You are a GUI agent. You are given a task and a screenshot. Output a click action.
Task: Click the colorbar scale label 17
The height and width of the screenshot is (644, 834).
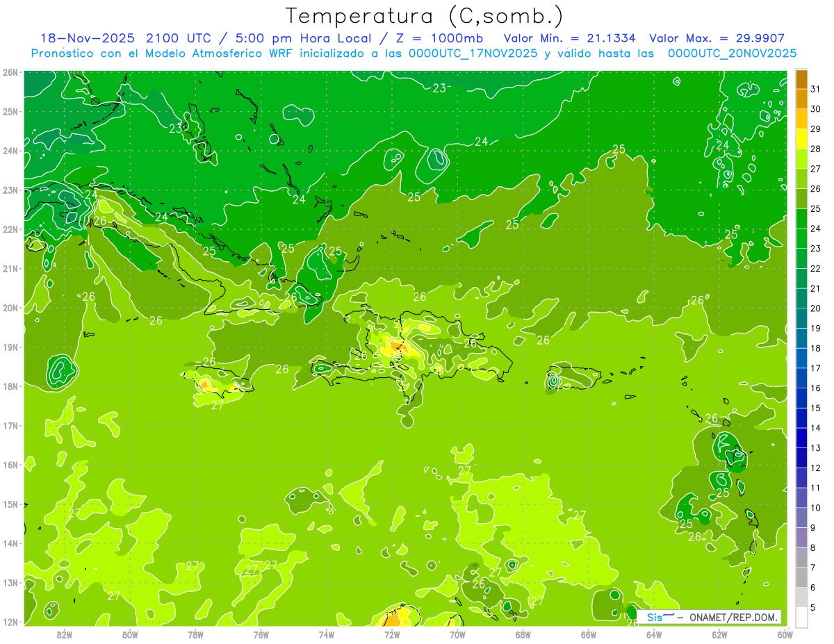[x=815, y=368]
